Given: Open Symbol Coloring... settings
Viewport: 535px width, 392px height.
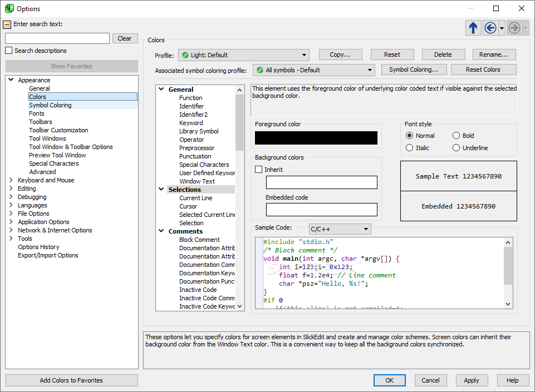Looking at the screenshot, I should coord(414,70).
